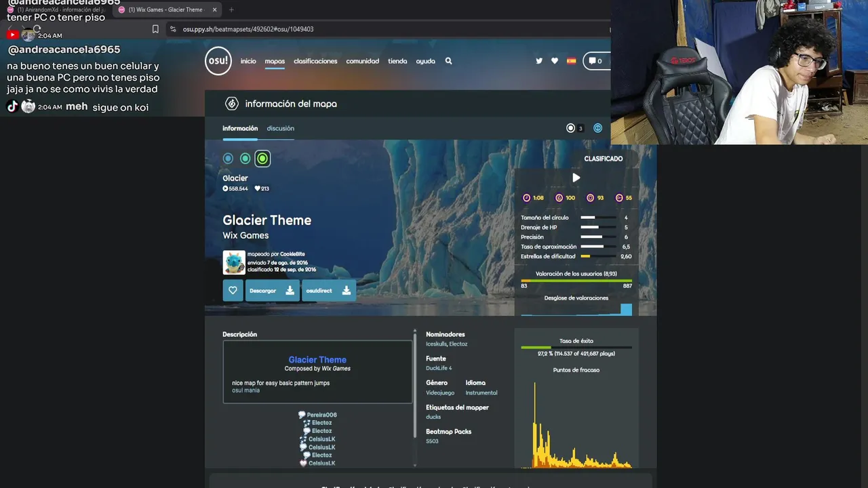This screenshot has height=488, width=868.
Task: Open mapper CookieBite's avatar
Action: tap(234, 263)
